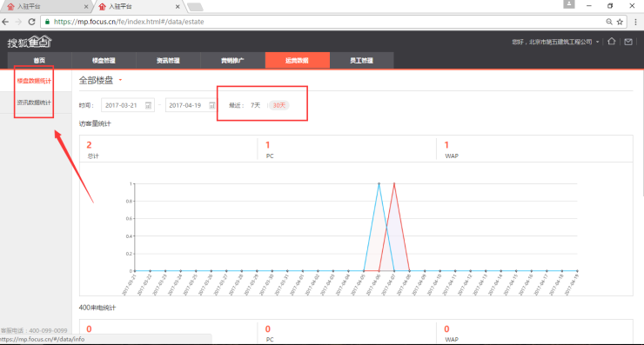
Task: Choose the recent 7天 range
Action: point(256,105)
